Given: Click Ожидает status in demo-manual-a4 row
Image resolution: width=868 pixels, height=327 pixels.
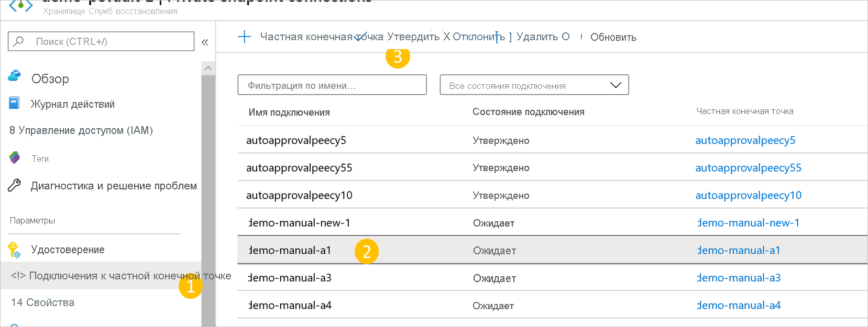Looking at the screenshot, I should coord(493,306).
